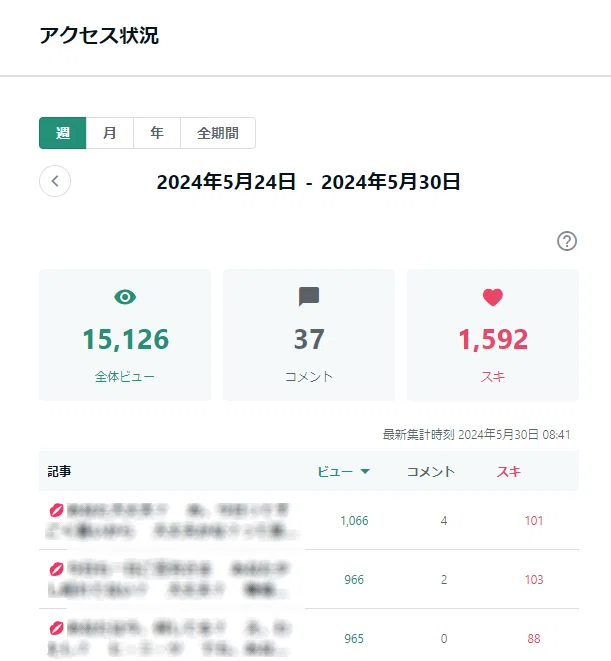Sort articles by コメント column
Image resolution: width=611 pixels, height=661 pixels.
click(x=431, y=471)
